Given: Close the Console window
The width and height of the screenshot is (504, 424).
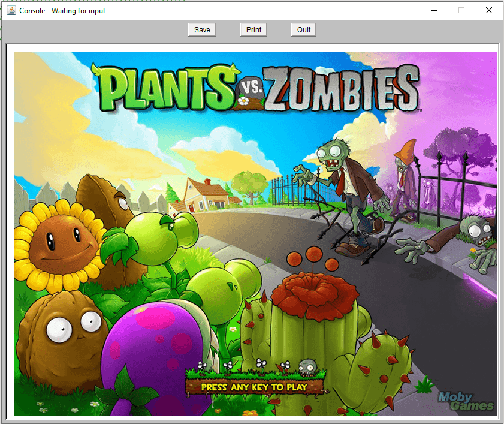Looking at the screenshot, I should click(488, 10).
